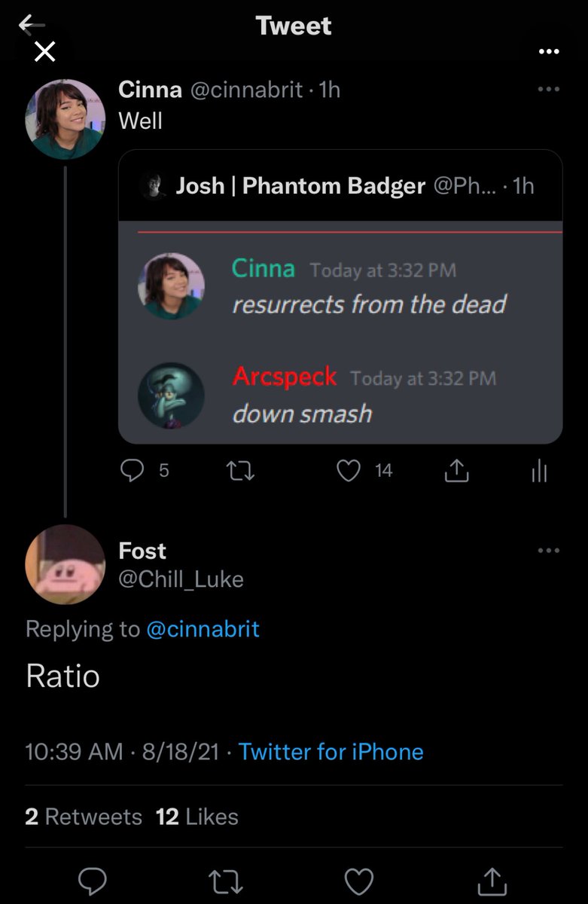The height and width of the screenshot is (904, 588).
Task: View analytics of Cinna's tweet
Action: [x=539, y=472]
